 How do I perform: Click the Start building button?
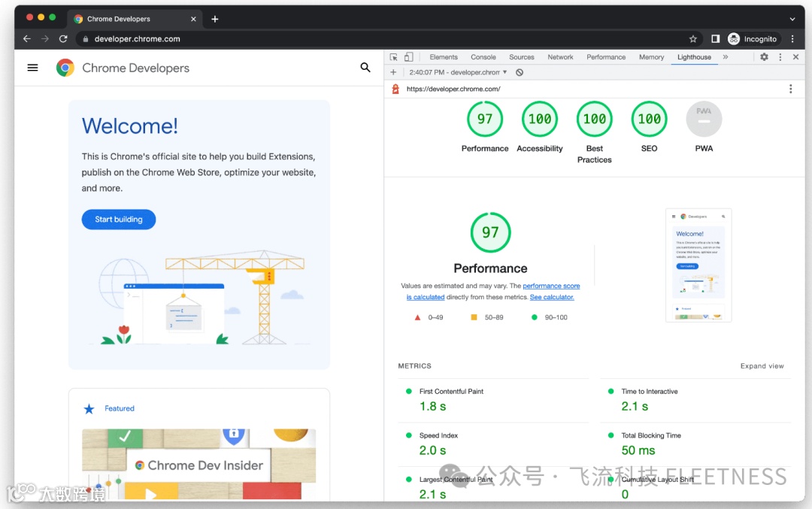[x=119, y=220]
